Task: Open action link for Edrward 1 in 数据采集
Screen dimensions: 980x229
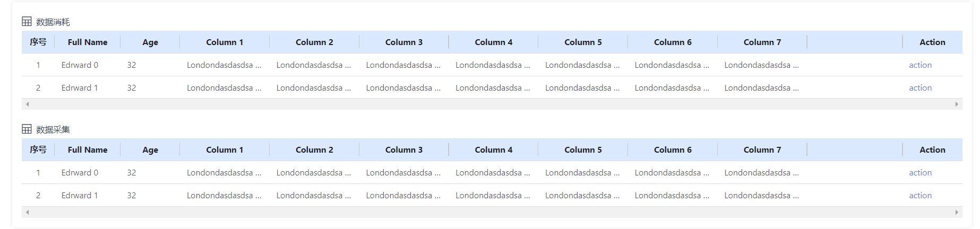Action: click(920, 196)
